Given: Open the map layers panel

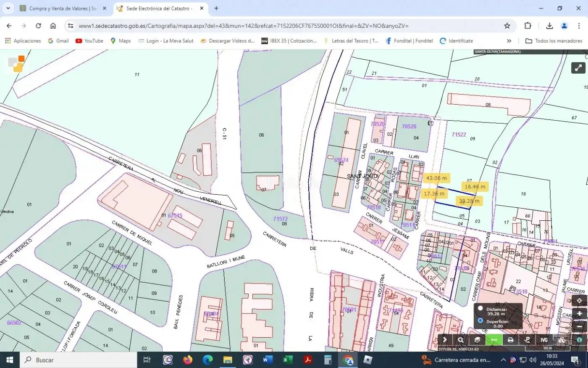Looking at the screenshot, I should click(x=478, y=340).
